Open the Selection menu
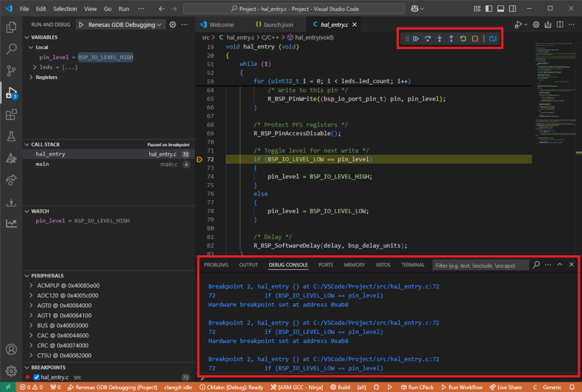This screenshot has width=582, height=392. (x=65, y=9)
